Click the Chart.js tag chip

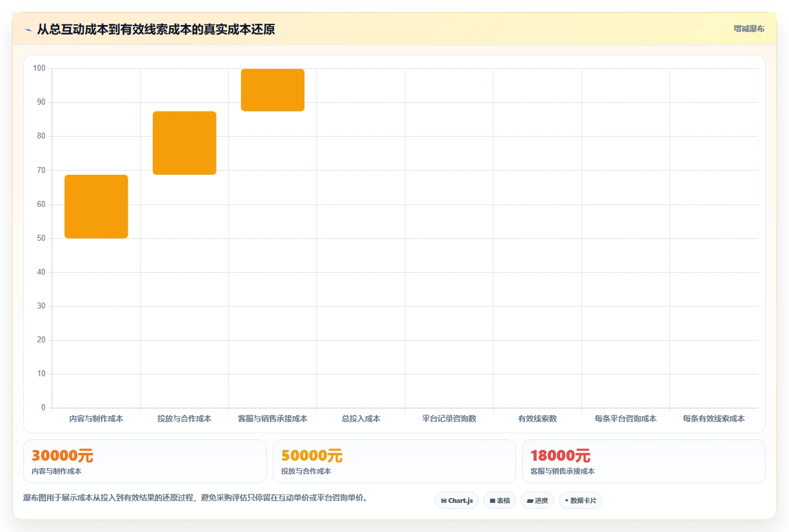click(457, 500)
